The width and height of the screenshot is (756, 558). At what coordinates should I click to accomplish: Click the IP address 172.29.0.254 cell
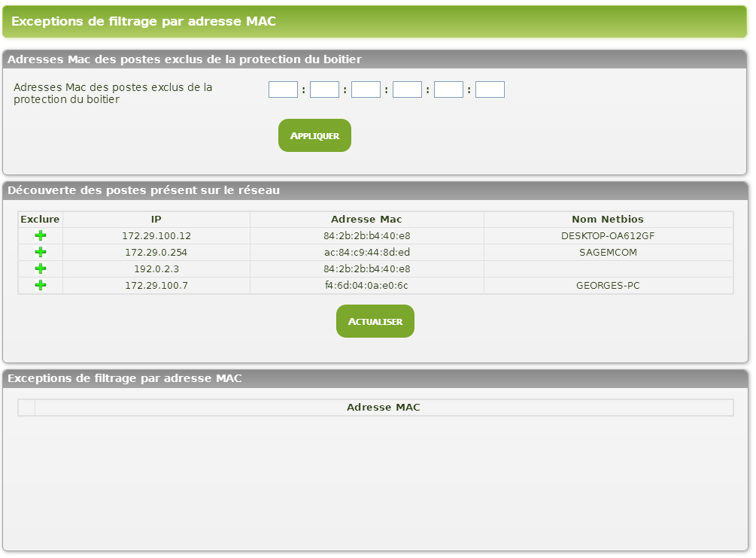(156, 253)
